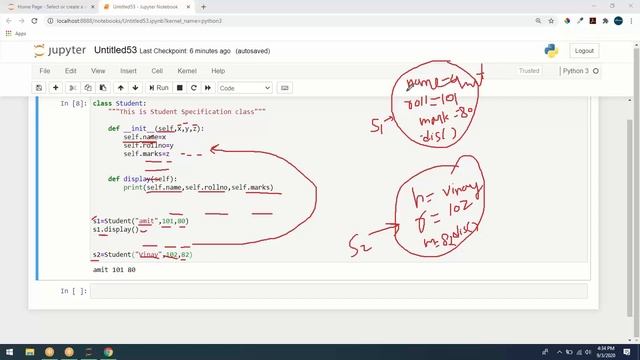Viewport: 640px width, 360px height.
Task: Open the Chrome extensions puzzle icon
Action: tap(605, 21)
